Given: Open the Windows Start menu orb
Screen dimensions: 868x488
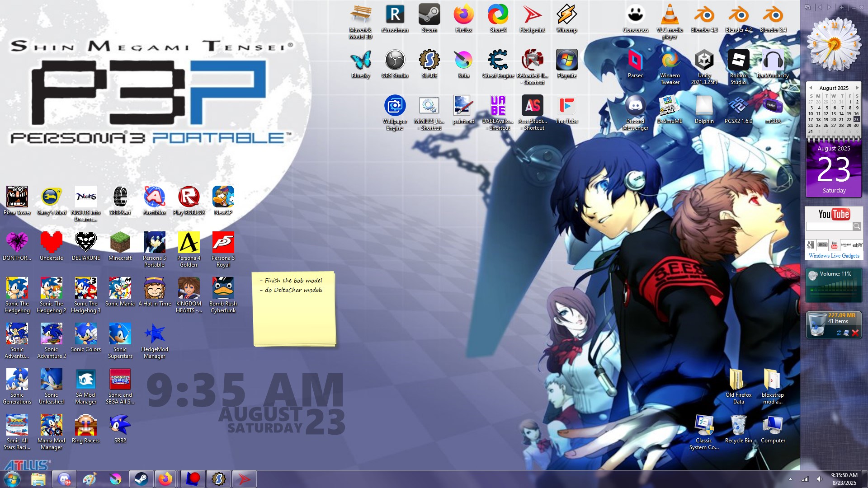Looking at the screenshot, I should [x=12, y=479].
